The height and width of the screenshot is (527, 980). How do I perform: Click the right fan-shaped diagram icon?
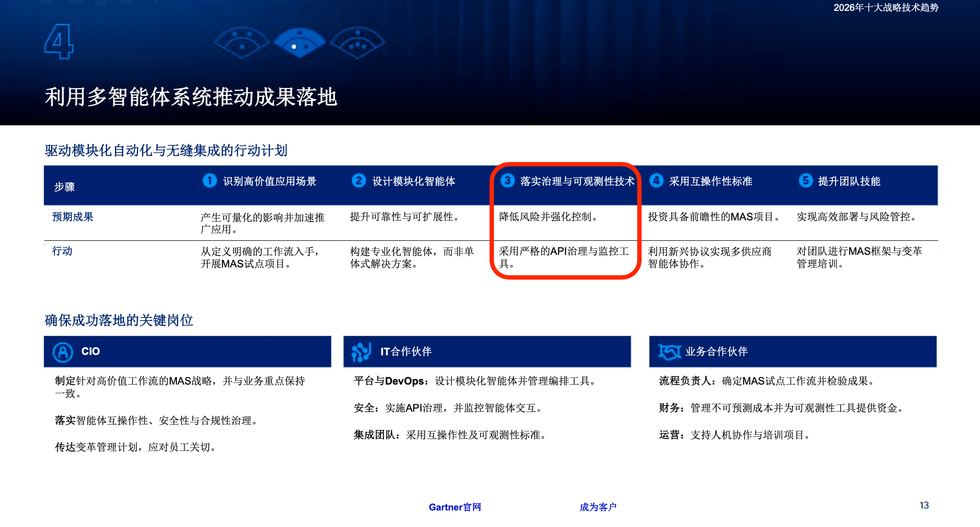pyautogui.click(x=358, y=43)
